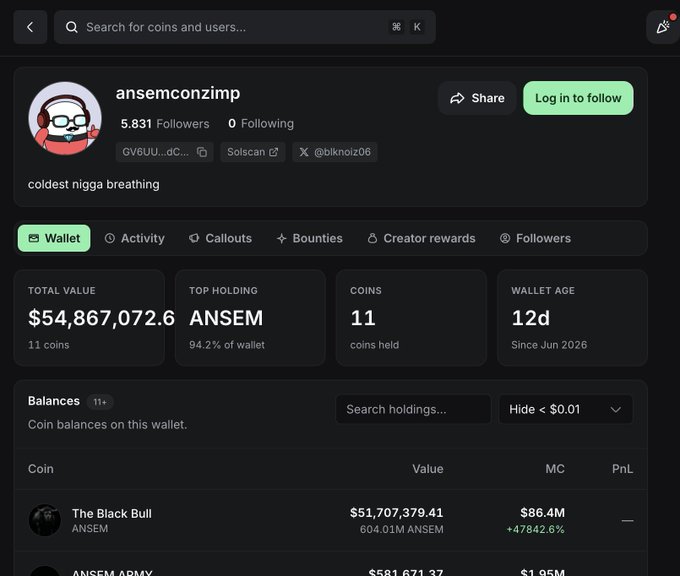Click the 'Since Jun 2026' text

(x=549, y=345)
